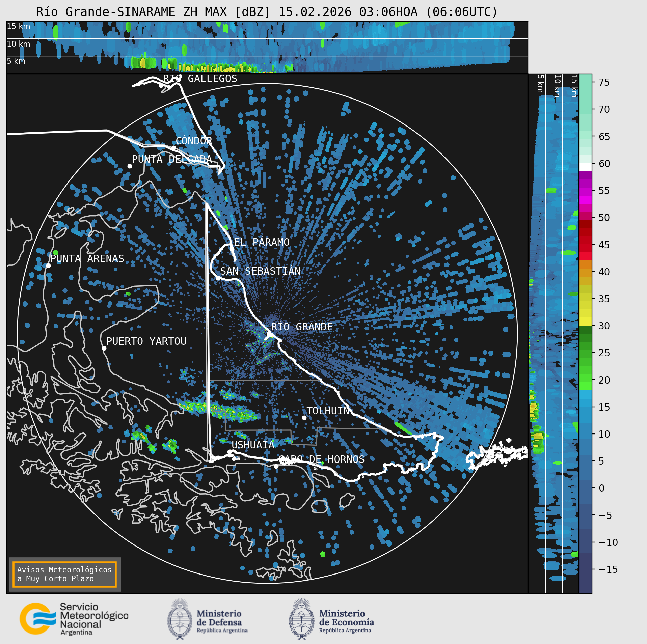Viewport: 647px width, 644px height.
Task: Click the colorbar tick label '75'
Action: tap(604, 82)
